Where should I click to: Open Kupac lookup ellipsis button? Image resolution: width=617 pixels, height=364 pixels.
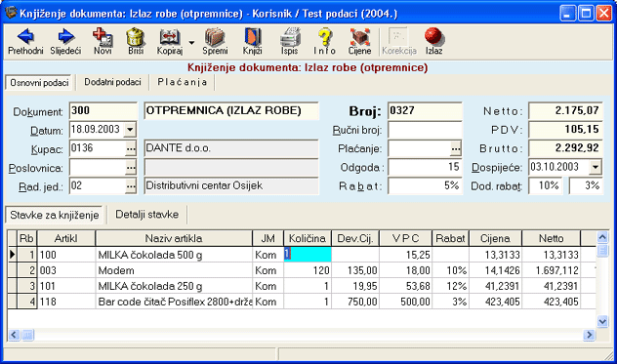click(x=131, y=148)
